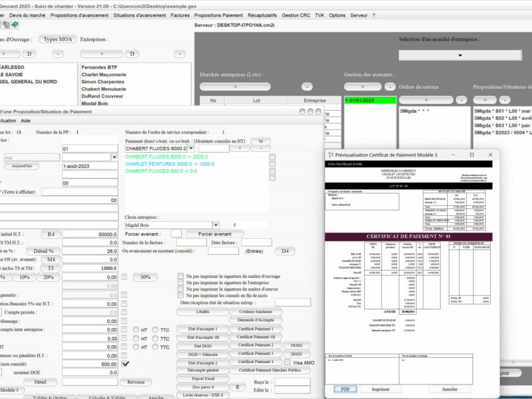Click Imprimer in the Prévisualisation window
The width and height of the screenshot is (532, 399).
click(x=381, y=389)
